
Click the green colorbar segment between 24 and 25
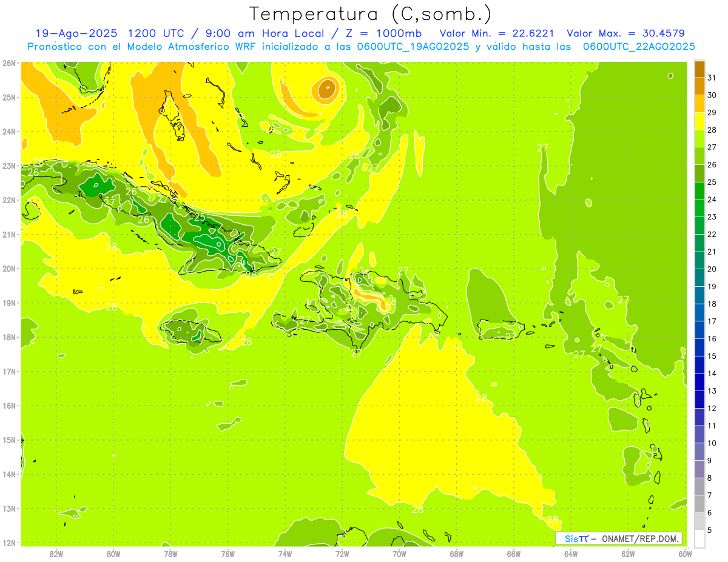click(x=699, y=191)
